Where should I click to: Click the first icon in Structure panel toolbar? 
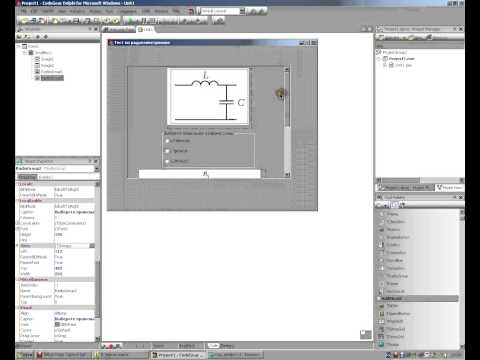point(20,37)
